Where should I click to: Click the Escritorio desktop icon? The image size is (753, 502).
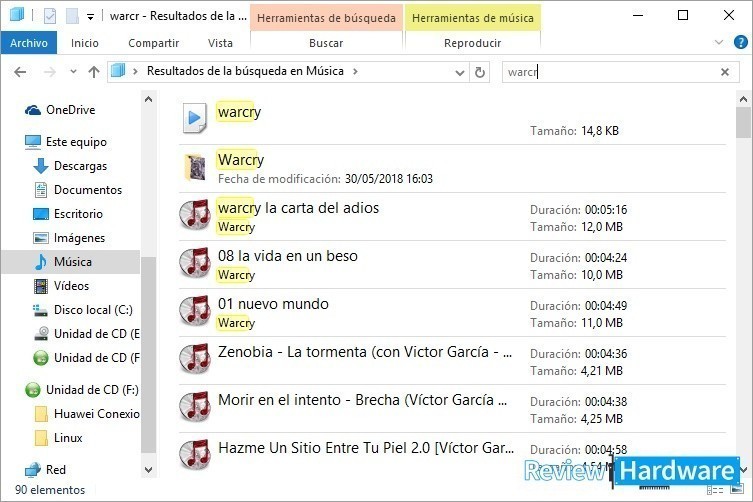[41, 214]
